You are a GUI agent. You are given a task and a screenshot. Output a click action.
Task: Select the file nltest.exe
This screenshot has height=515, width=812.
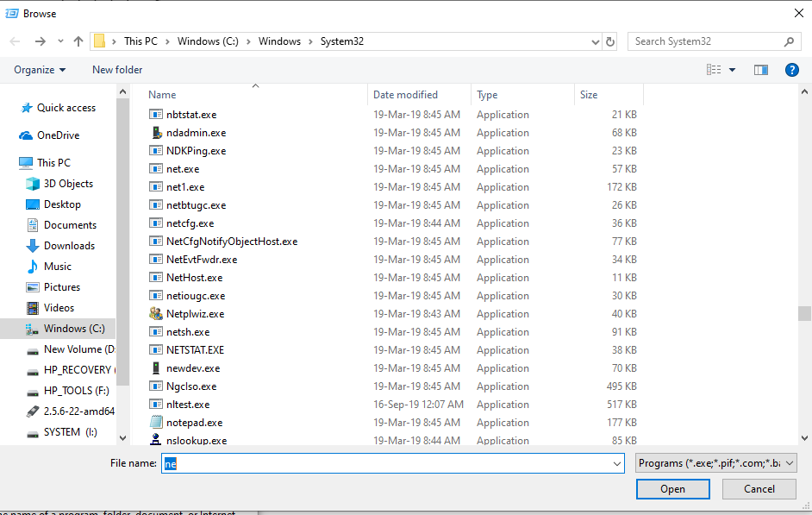point(188,405)
